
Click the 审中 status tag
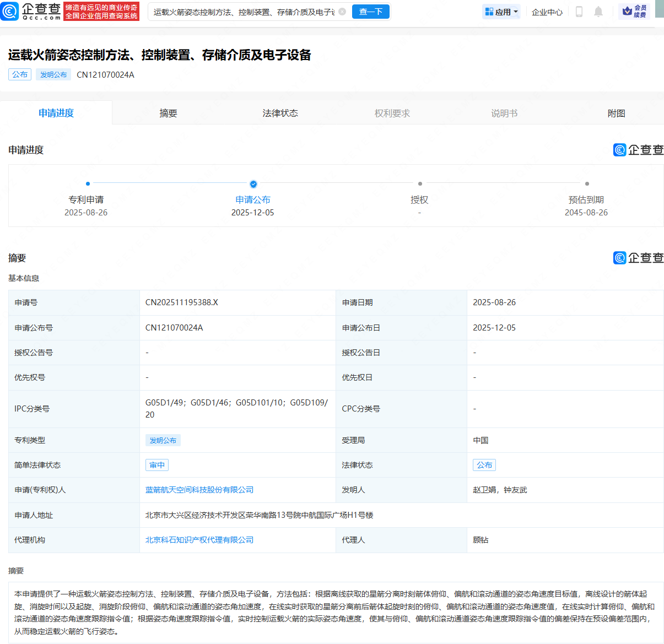click(157, 465)
